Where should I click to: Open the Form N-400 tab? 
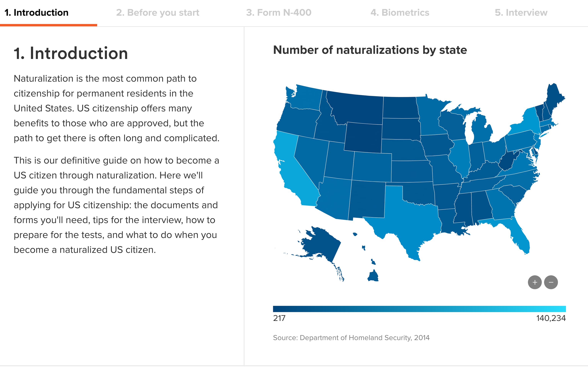(278, 13)
